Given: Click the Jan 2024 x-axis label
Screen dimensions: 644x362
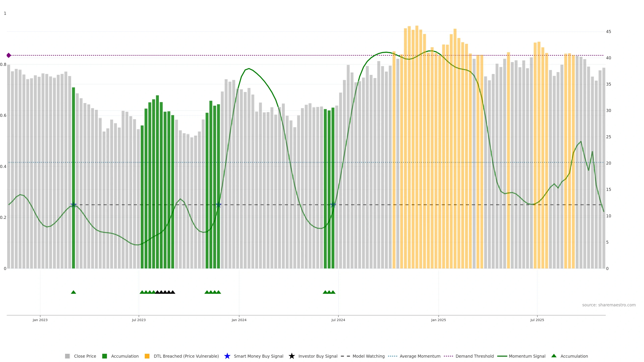Looking at the screenshot, I should 239,320.
